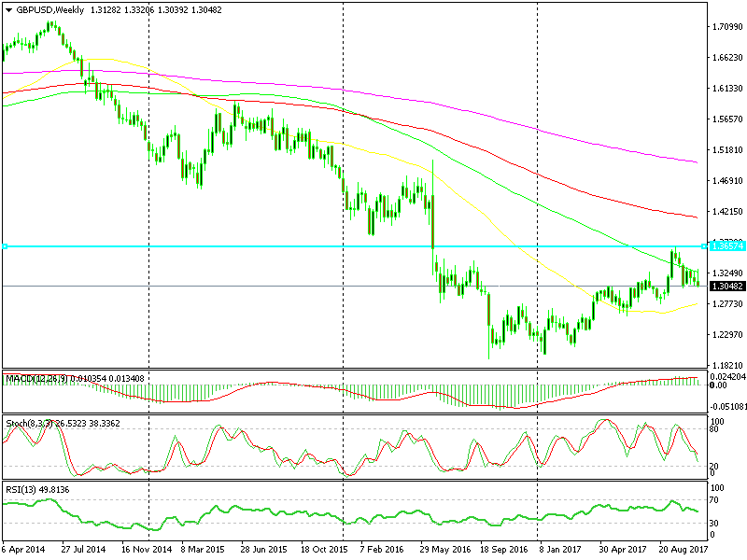
Task: Click the 18 Oct 2015 date label
Action: (x=324, y=550)
